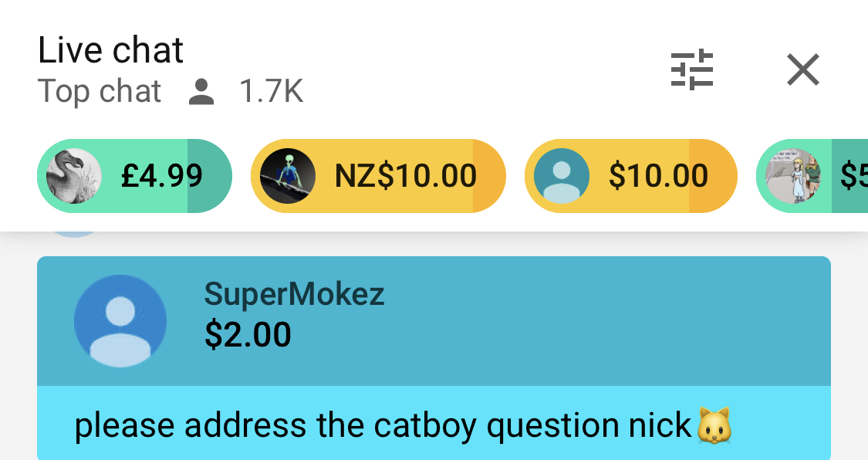Open the £4.99 Super Chat ticker item
Viewport: 868px width, 460px height.
[134, 176]
